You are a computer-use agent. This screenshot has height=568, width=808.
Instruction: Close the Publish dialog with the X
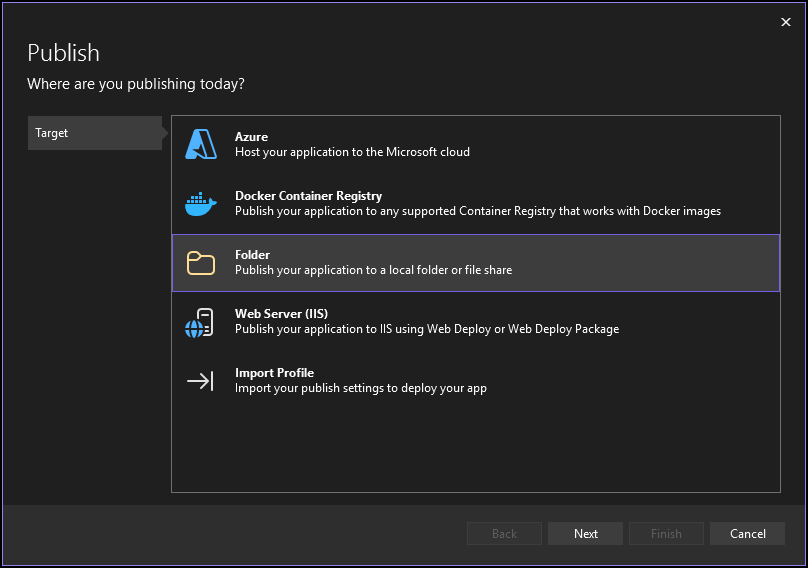785,22
